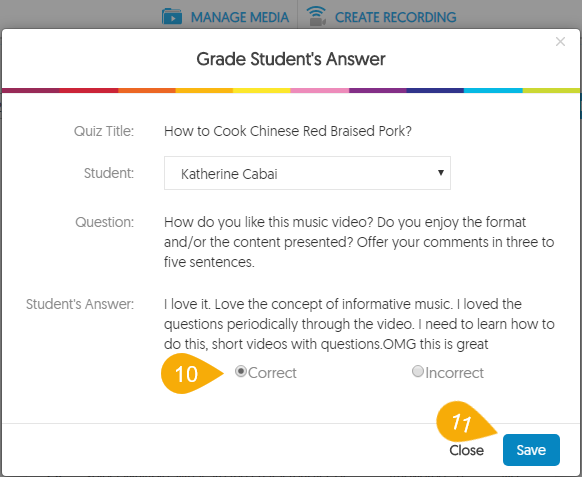This screenshot has height=477, width=582.
Task: Click the Create Recording webcam icon
Action: click(x=316, y=16)
